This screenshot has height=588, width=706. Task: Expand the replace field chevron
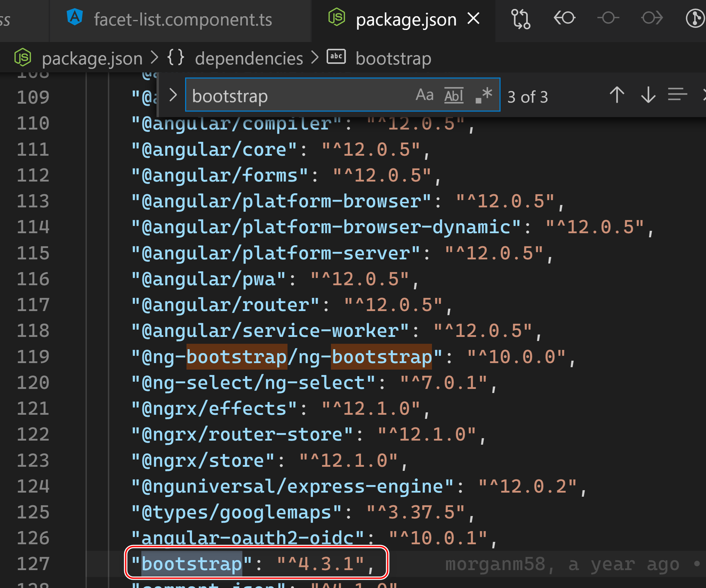(x=173, y=95)
